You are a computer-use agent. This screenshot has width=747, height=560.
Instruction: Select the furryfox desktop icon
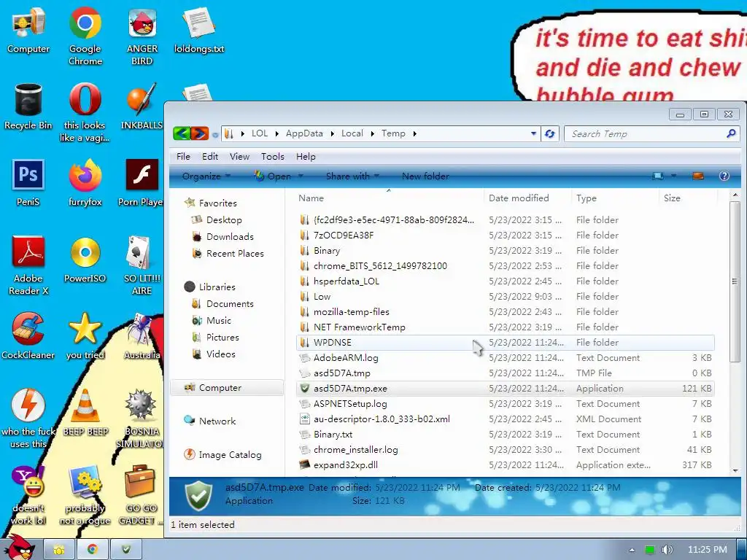(x=85, y=183)
